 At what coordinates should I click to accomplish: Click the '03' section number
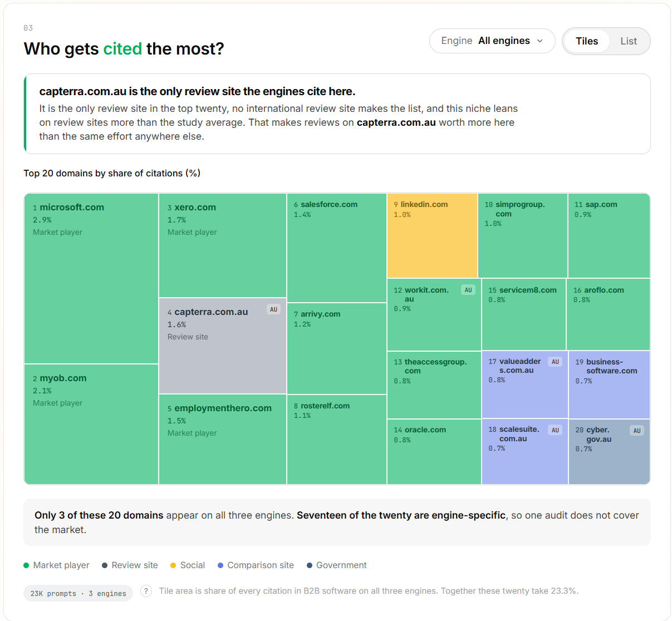[28, 28]
